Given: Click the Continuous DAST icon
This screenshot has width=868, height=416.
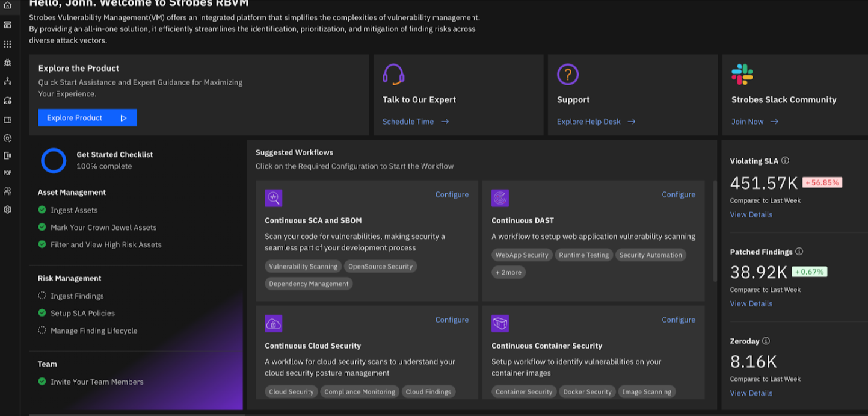Looking at the screenshot, I should tap(500, 198).
